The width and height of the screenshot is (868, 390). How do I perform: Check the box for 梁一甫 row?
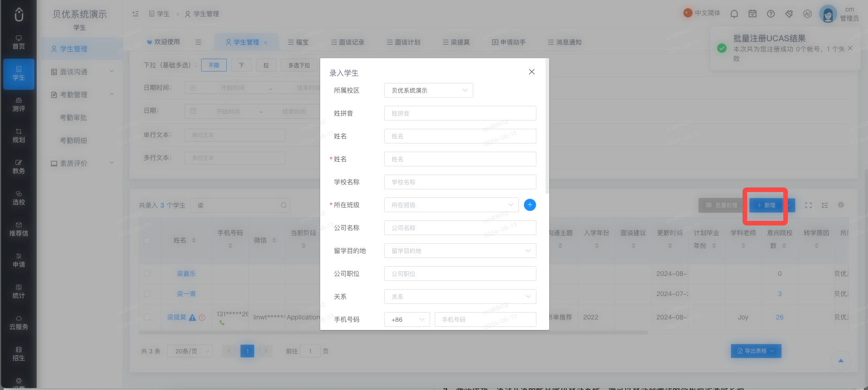click(147, 294)
